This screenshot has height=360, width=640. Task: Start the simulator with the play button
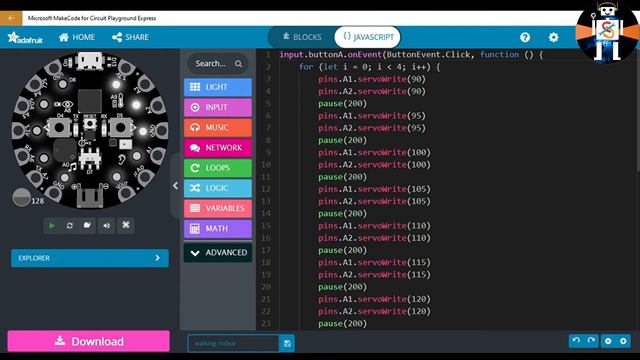click(x=51, y=225)
